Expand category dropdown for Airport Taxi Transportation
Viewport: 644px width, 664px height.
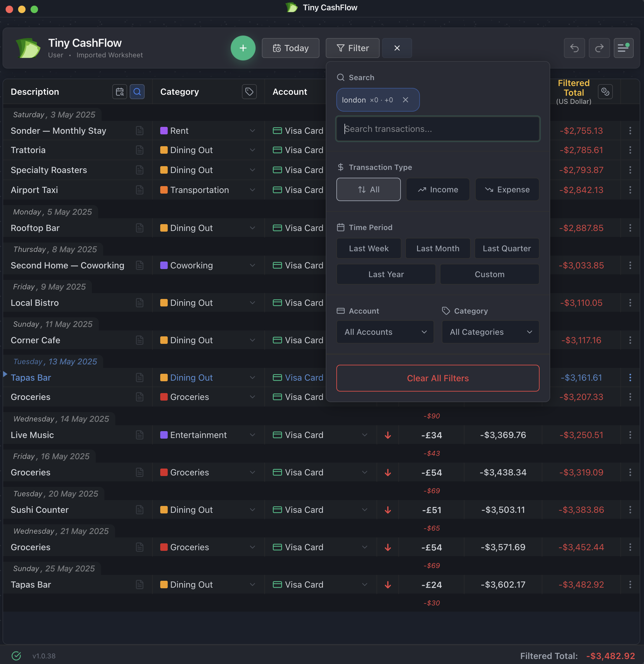coord(252,190)
